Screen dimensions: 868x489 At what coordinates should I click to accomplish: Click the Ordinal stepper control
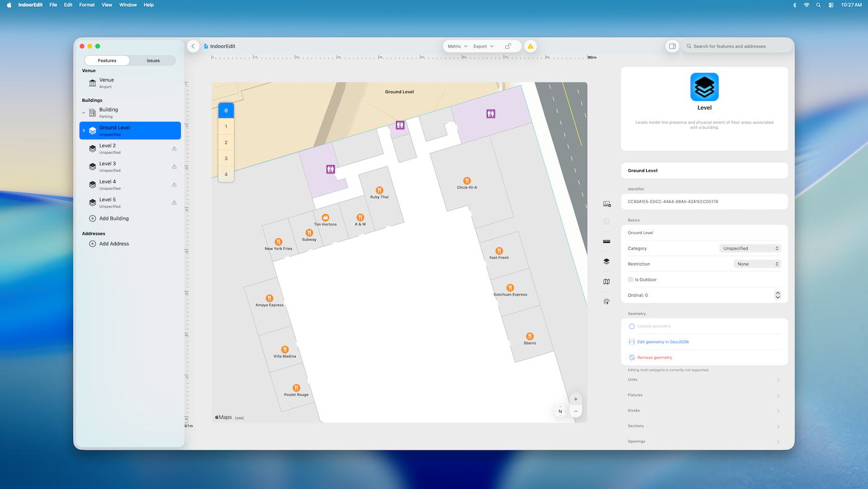[777, 295]
